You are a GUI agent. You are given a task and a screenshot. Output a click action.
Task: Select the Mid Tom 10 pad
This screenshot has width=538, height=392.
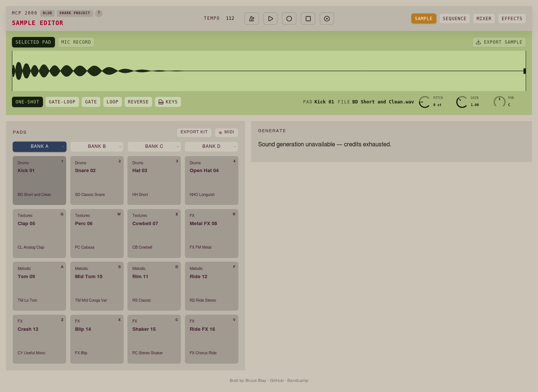pyautogui.click(x=97, y=286)
